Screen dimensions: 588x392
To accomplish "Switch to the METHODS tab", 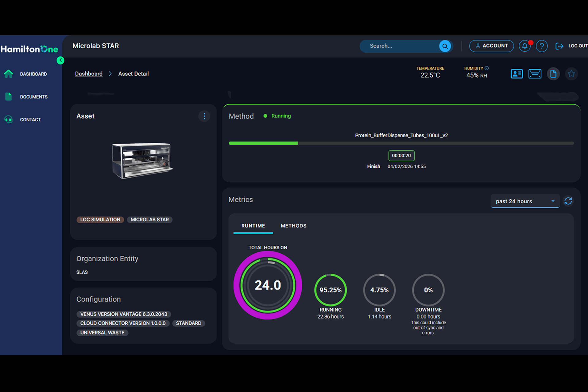I will point(293,226).
